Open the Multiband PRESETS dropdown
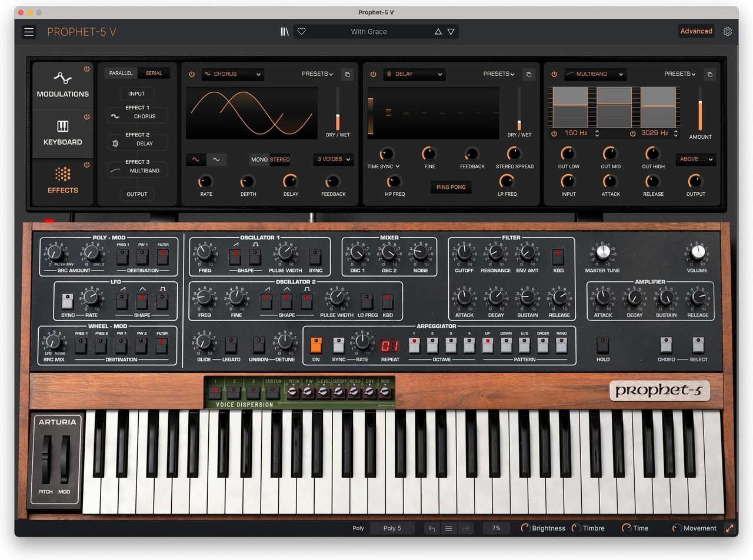Viewport: 753px width, 560px height. tap(680, 74)
